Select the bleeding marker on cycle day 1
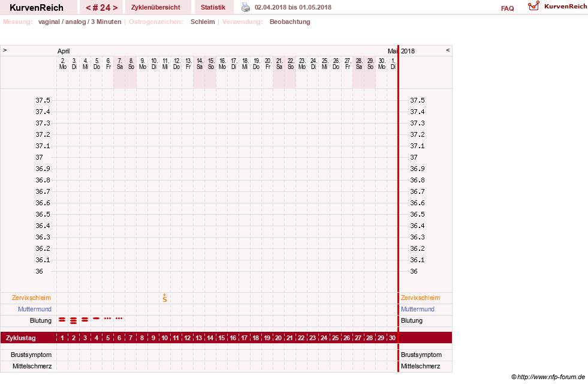The width and height of the screenshot is (588, 384). (x=62, y=320)
